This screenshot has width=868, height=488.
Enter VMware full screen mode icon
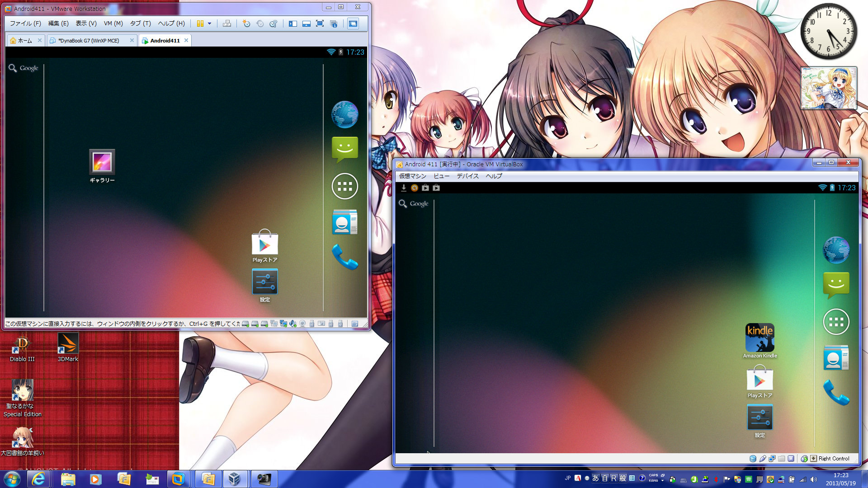point(320,23)
